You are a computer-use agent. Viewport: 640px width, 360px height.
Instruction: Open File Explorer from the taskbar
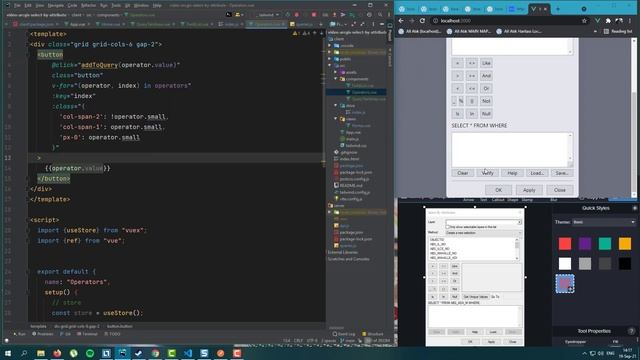pyautogui.click(x=40, y=353)
